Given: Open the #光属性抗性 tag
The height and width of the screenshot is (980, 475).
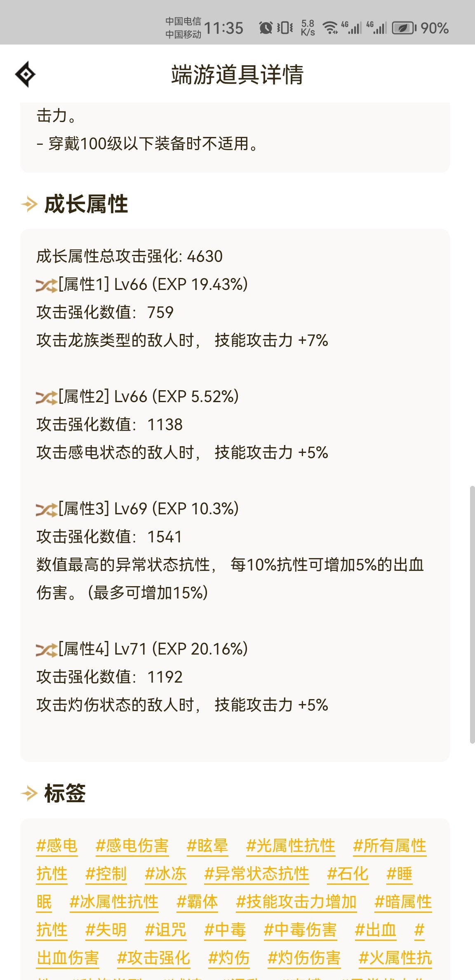Looking at the screenshot, I should pos(291,846).
